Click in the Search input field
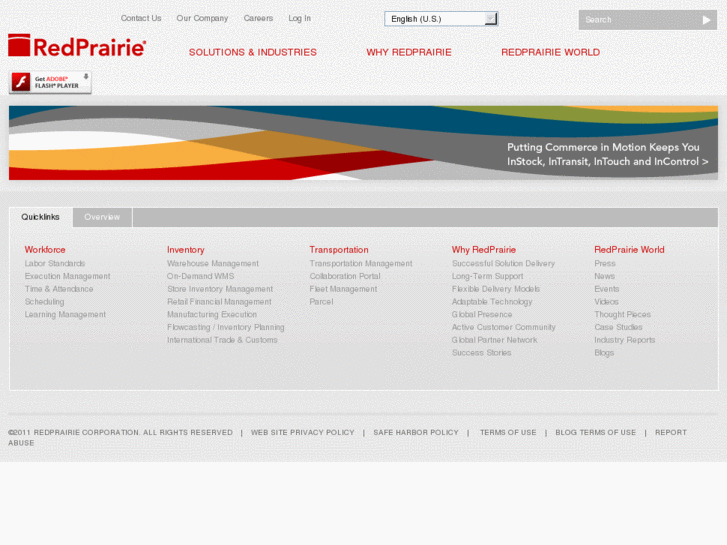Viewport: 727px width, 545px height. (x=640, y=20)
